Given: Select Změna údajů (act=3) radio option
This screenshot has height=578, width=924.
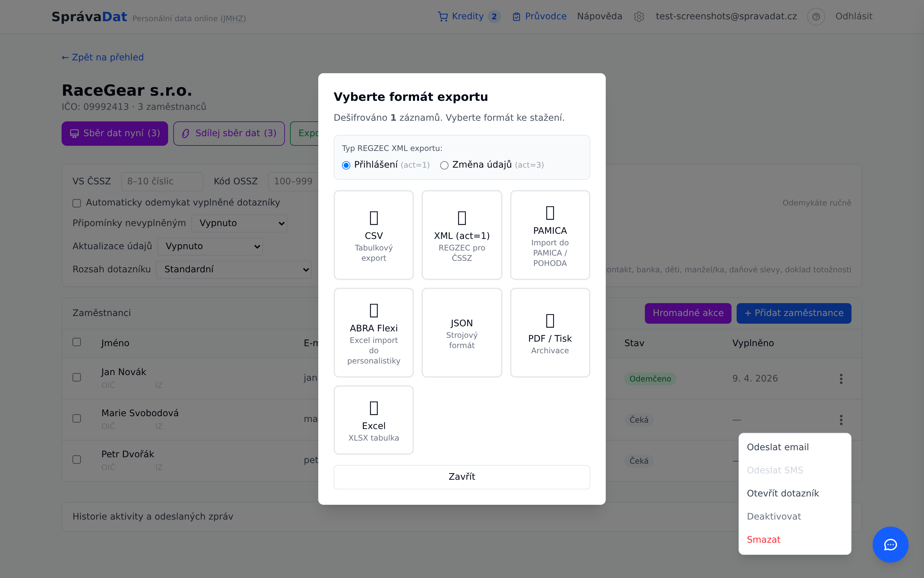Looking at the screenshot, I should pos(444,165).
